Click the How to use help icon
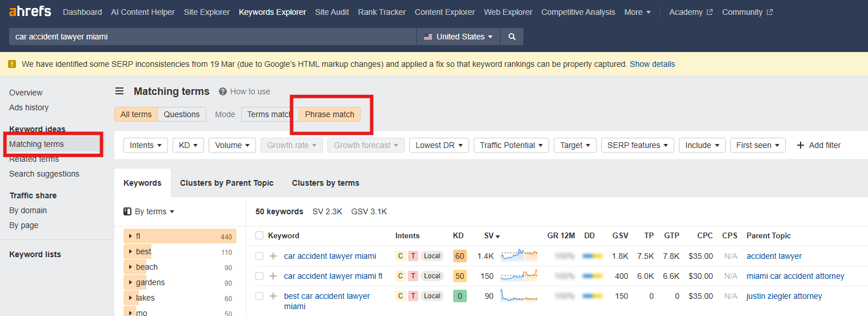The image size is (868, 316). click(x=223, y=91)
